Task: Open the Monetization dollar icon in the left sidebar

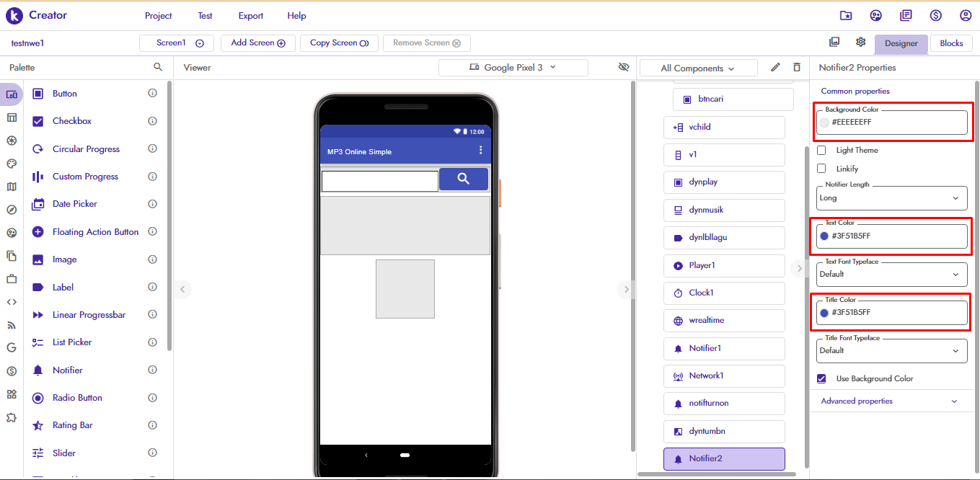Action: tap(12, 371)
